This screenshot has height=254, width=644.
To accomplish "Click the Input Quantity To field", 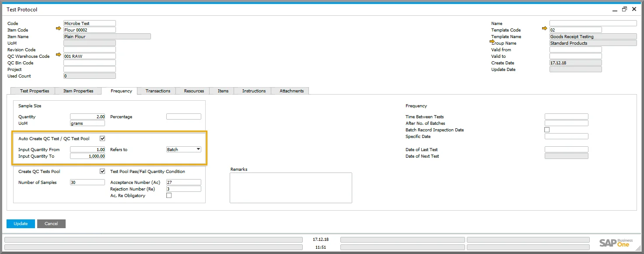I will pyautogui.click(x=87, y=156).
